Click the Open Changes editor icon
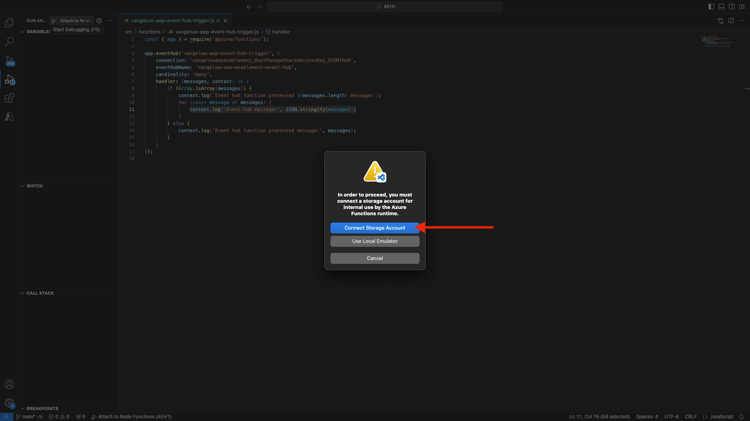This screenshot has width=750, height=421. coord(721,21)
